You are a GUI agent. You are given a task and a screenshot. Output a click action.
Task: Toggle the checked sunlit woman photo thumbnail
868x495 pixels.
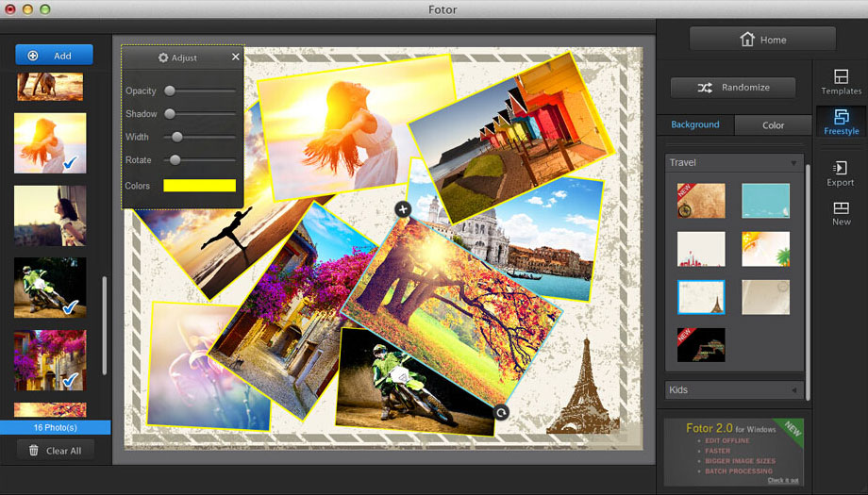coord(50,143)
